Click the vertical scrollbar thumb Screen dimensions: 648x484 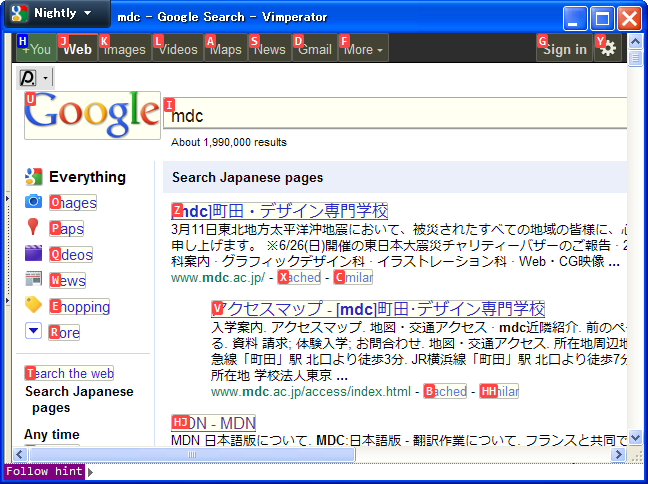pyautogui.click(x=635, y=58)
